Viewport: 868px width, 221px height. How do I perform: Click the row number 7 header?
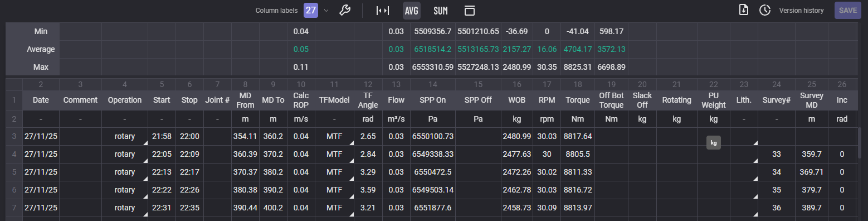(14, 208)
